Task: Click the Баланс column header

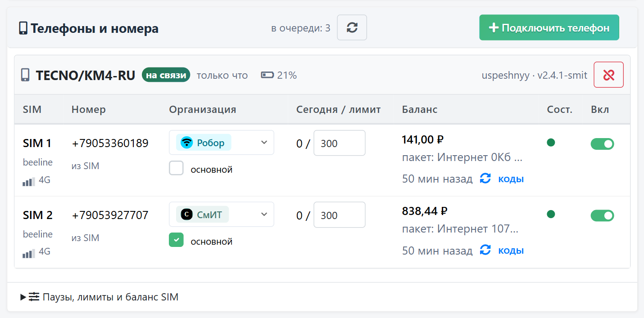Action: [x=420, y=109]
